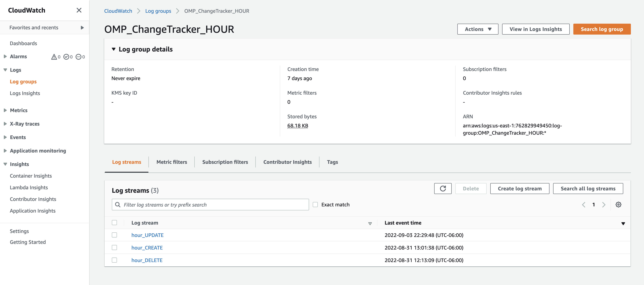Open the hour_DELETE log stream

(x=147, y=260)
